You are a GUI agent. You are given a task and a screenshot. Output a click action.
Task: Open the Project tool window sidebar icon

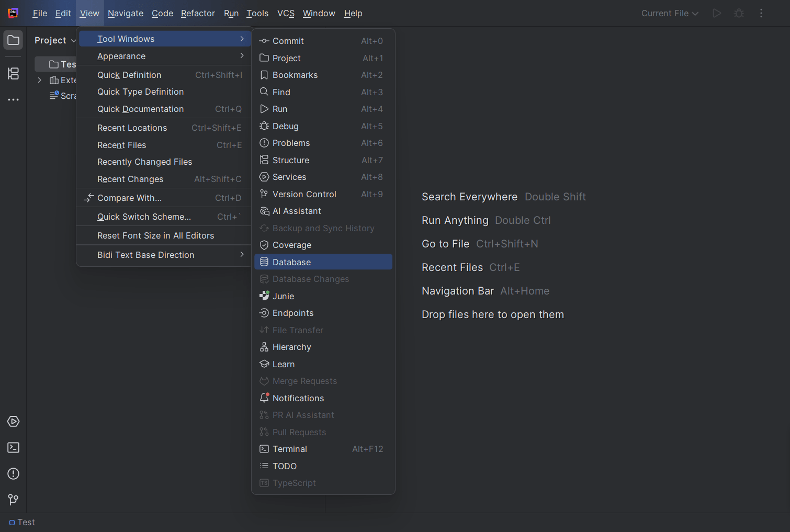(x=13, y=39)
